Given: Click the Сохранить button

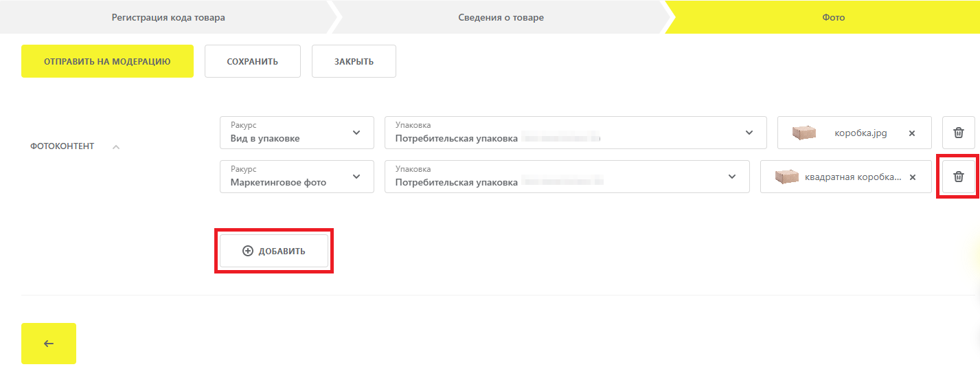Looking at the screenshot, I should point(253,61).
